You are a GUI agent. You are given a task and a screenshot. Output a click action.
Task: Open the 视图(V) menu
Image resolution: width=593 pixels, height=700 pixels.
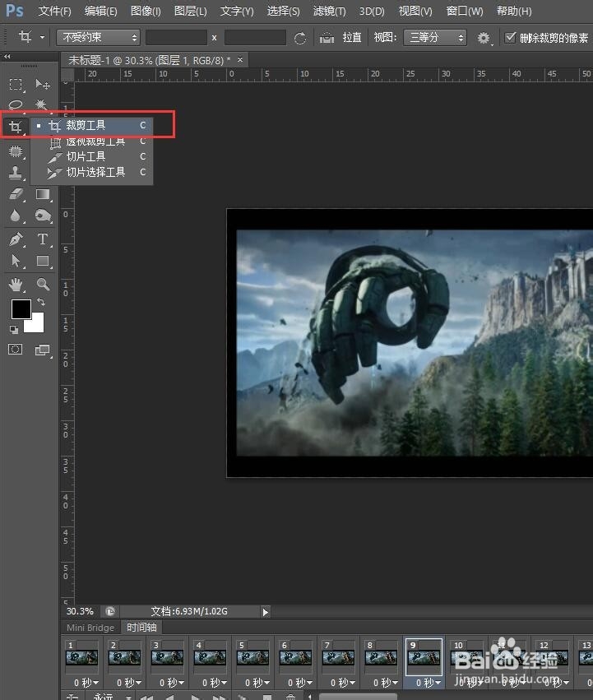click(415, 12)
